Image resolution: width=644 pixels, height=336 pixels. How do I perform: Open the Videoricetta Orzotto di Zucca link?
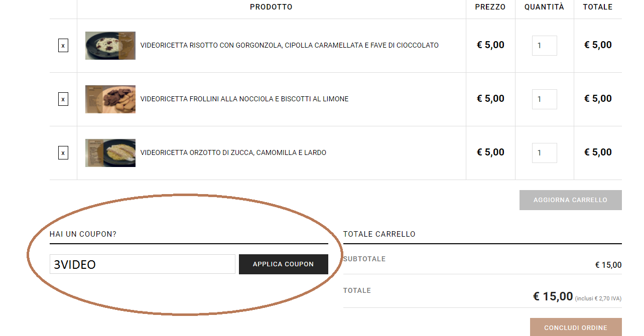tap(233, 153)
